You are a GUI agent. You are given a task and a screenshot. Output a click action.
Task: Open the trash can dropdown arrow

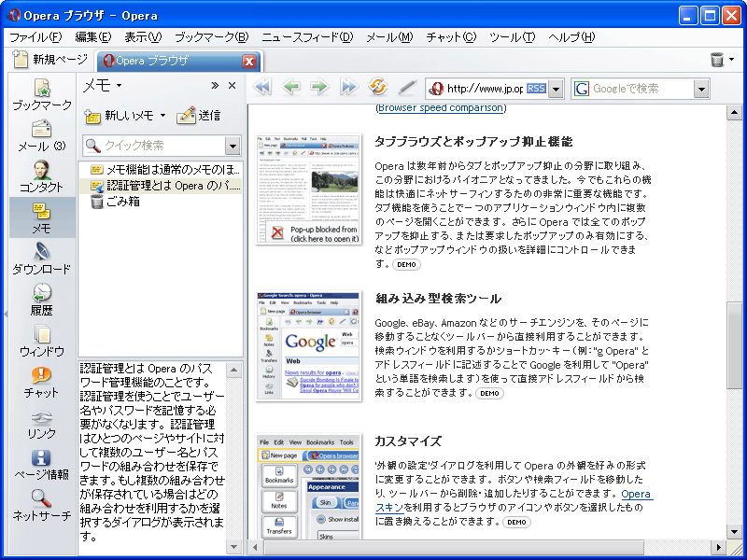[x=732, y=60]
